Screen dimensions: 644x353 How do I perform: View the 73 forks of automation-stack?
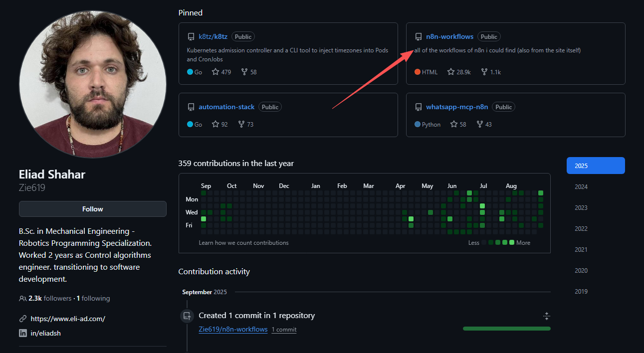point(245,124)
